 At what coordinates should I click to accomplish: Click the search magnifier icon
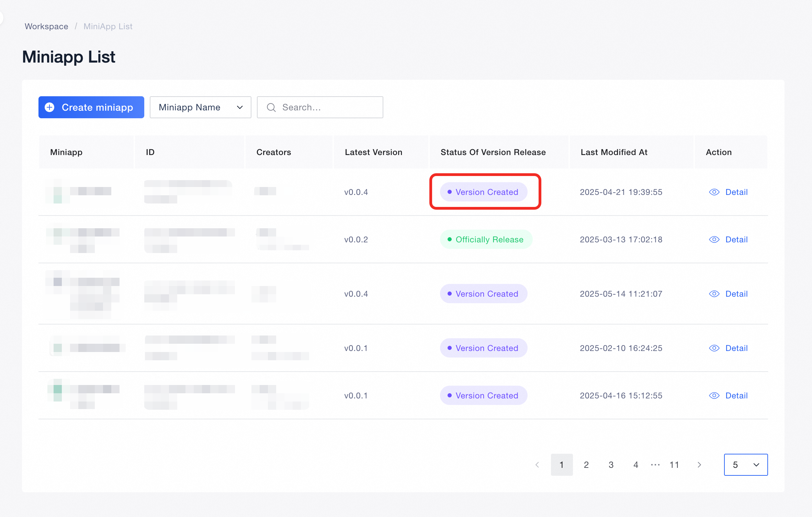(271, 107)
